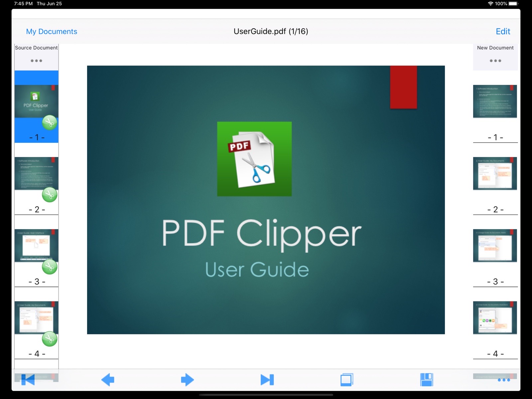Jump to first page using toolbar arrow

point(28,380)
